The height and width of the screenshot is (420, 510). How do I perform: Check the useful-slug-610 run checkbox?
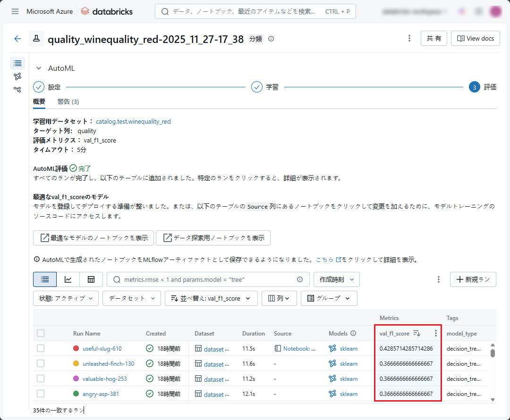click(41, 349)
